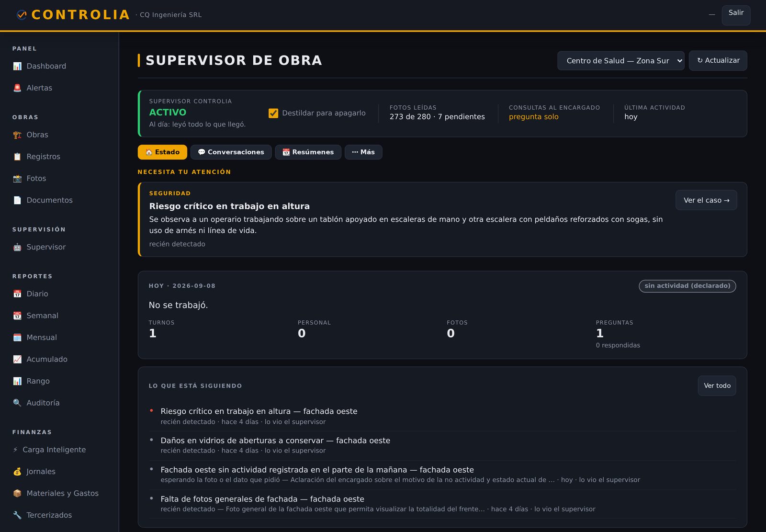Click the 'sin actividad (declarado)' badge
The height and width of the screenshot is (532, 766).
687,286
